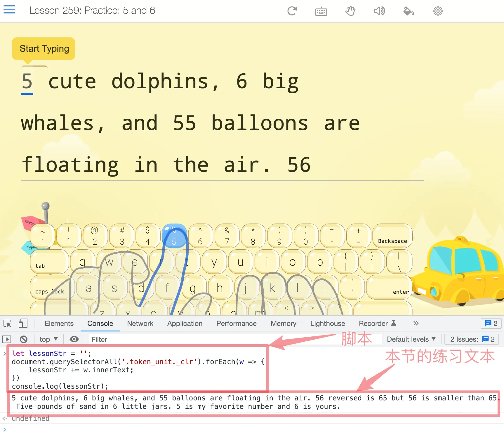Click the yellow taxi illustration
Viewport: 504px width, 446px height.
coord(458,272)
